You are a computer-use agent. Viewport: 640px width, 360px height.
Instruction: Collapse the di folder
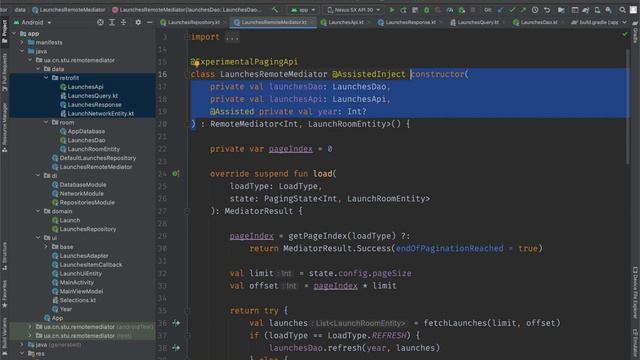click(x=38, y=176)
